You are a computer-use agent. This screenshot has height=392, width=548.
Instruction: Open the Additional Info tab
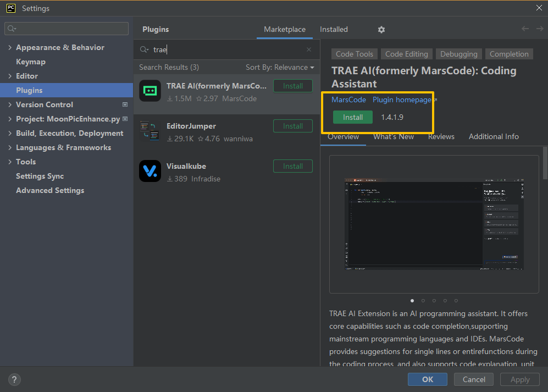(x=494, y=137)
